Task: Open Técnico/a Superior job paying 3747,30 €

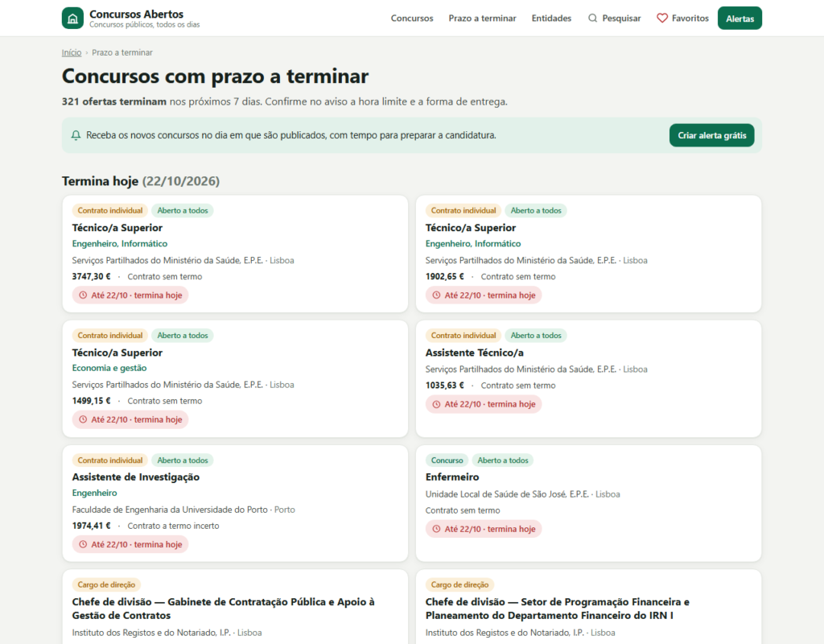Action: [117, 228]
